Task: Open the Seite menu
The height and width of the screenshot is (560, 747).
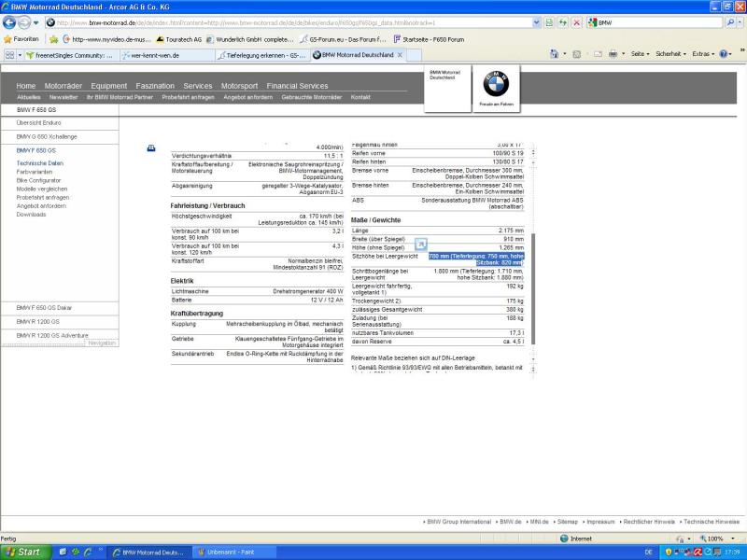Action: (640, 54)
